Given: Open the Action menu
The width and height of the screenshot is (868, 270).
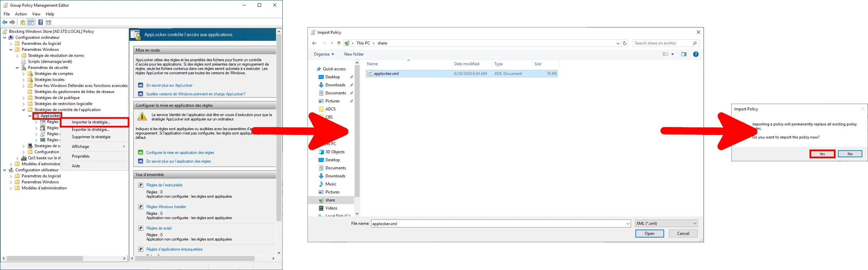Looking at the screenshot, I should (20, 14).
